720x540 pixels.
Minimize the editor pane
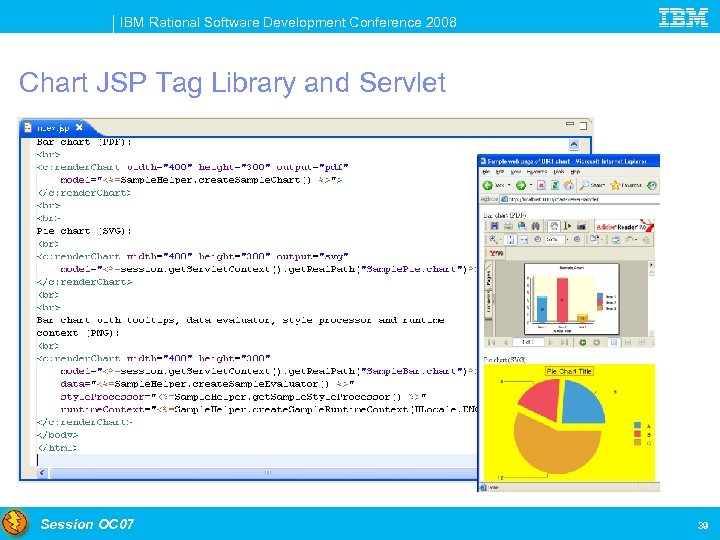(570, 124)
